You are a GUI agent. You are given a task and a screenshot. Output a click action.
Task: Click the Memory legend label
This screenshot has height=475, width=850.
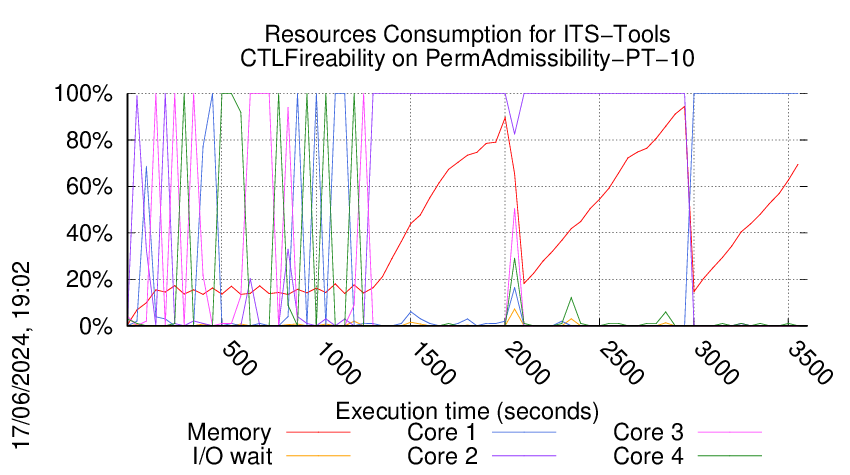[229, 433]
